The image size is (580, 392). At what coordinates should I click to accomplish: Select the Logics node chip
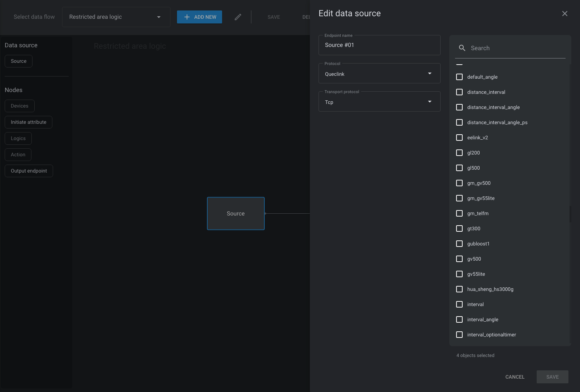pyautogui.click(x=18, y=138)
